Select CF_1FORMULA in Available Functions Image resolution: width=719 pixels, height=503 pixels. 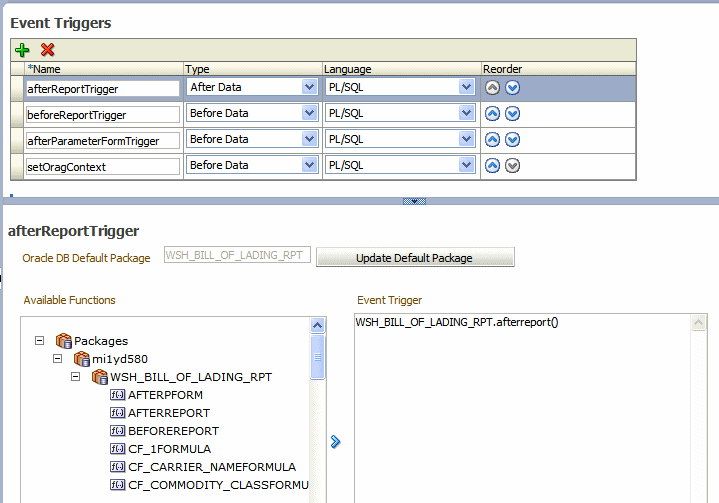click(x=169, y=449)
